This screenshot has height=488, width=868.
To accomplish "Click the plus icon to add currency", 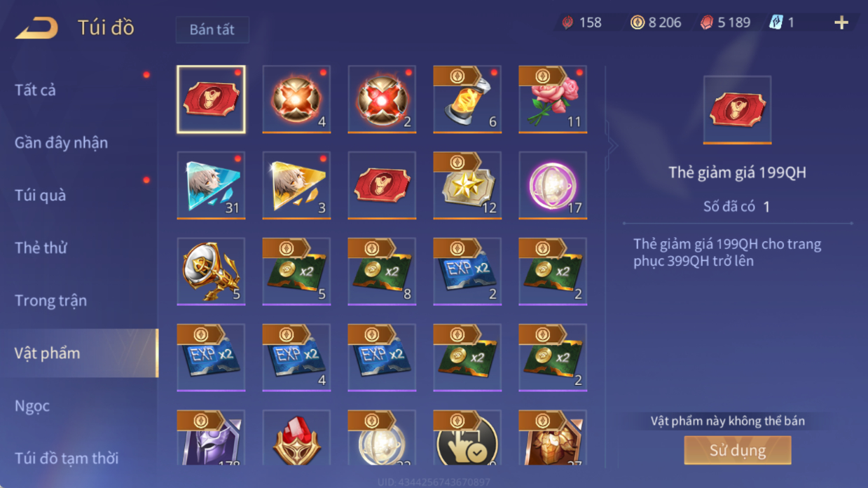I will click(x=841, y=22).
